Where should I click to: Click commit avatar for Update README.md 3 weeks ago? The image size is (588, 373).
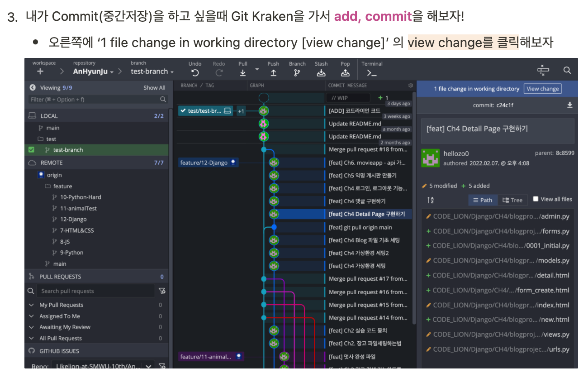click(x=264, y=123)
